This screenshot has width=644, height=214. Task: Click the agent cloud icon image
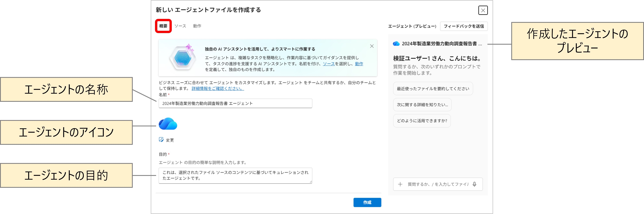click(168, 124)
